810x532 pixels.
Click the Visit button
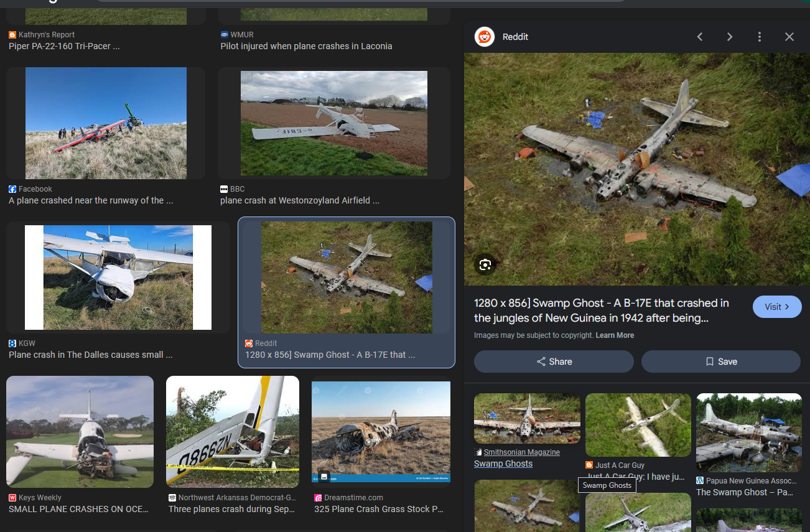[777, 307]
